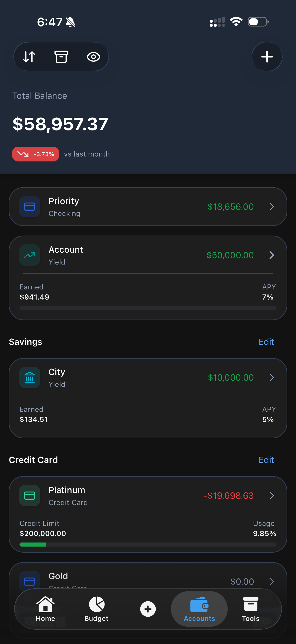Image resolution: width=296 pixels, height=644 pixels.
Task: Edit the Credit Card section
Action: (x=266, y=460)
